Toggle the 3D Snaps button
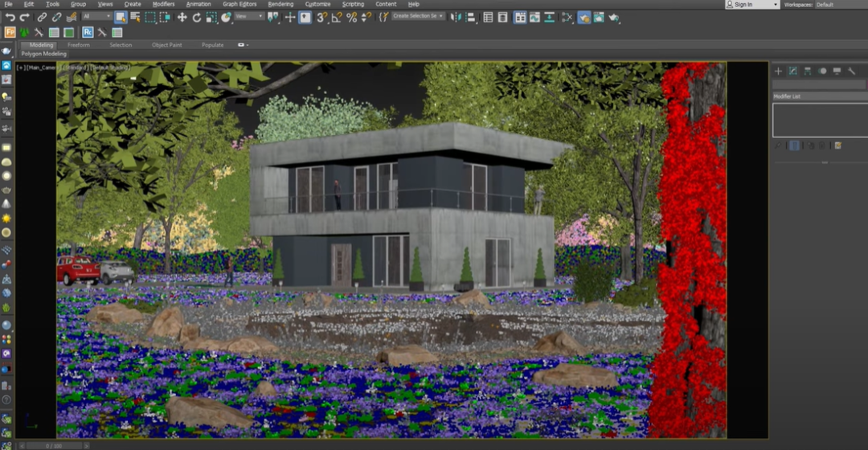The width and height of the screenshot is (868, 450). [x=322, y=17]
